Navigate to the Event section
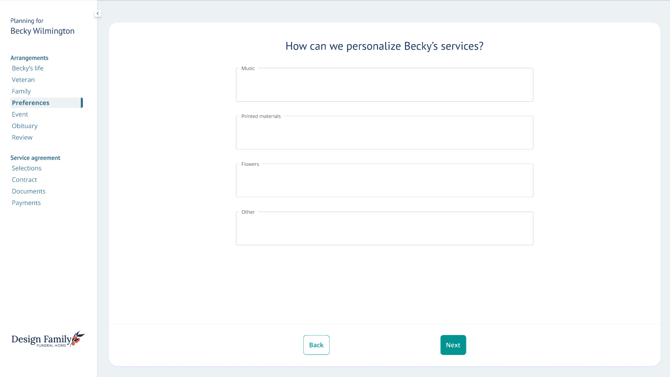Screen dimensions: 670x377 click(x=20, y=115)
